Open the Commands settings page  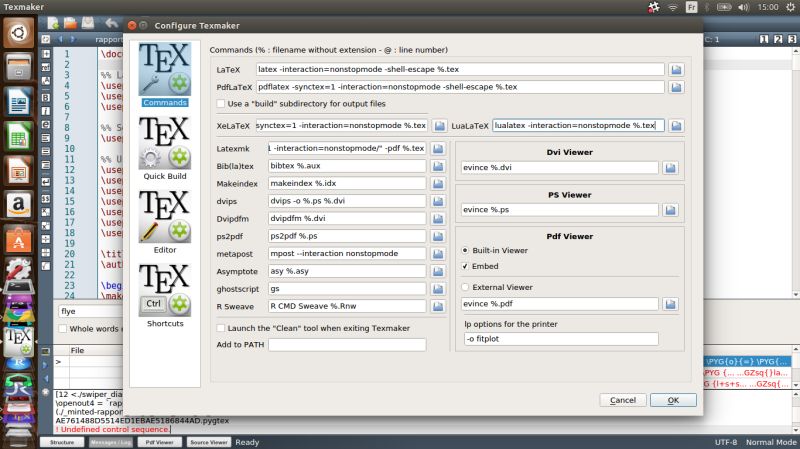coord(165,75)
